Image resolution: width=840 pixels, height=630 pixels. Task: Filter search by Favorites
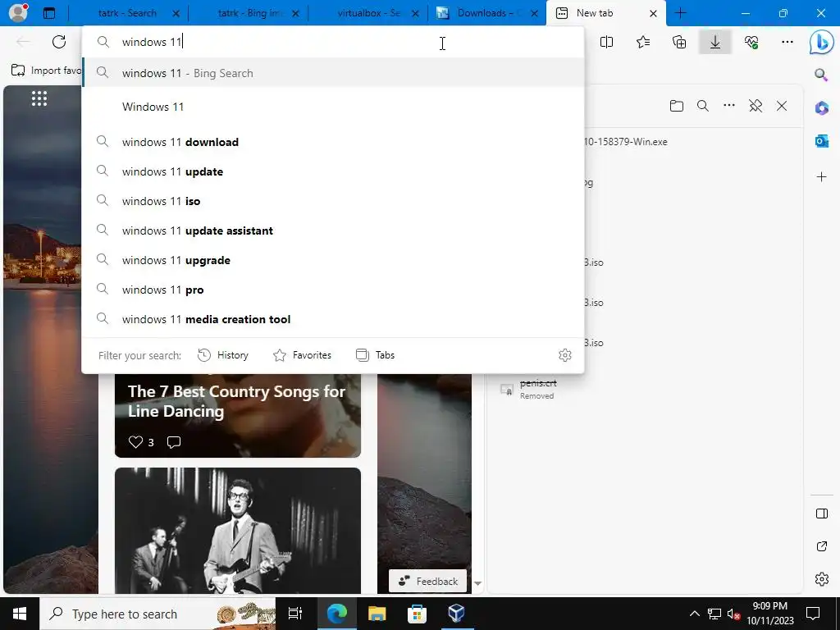pyautogui.click(x=302, y=355)
